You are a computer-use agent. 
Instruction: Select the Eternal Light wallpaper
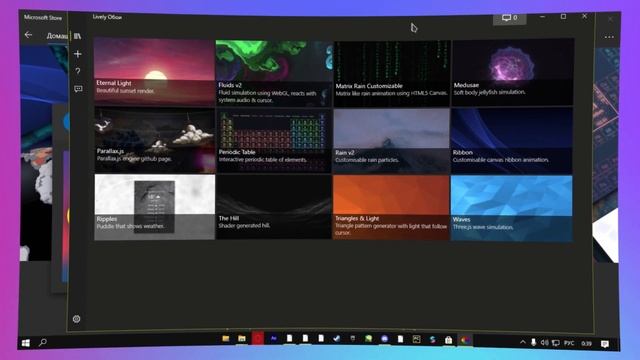pyautogui.click(x=154, y=72)
